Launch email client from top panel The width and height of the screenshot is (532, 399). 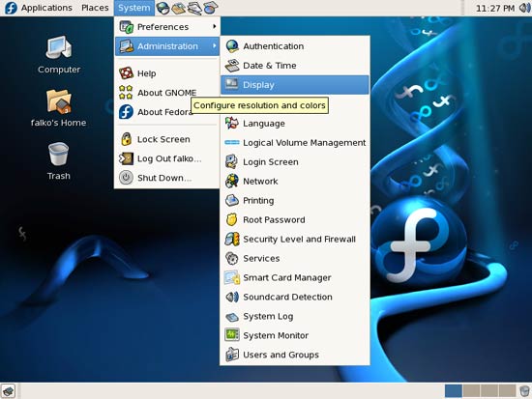(x=179, y=8)
